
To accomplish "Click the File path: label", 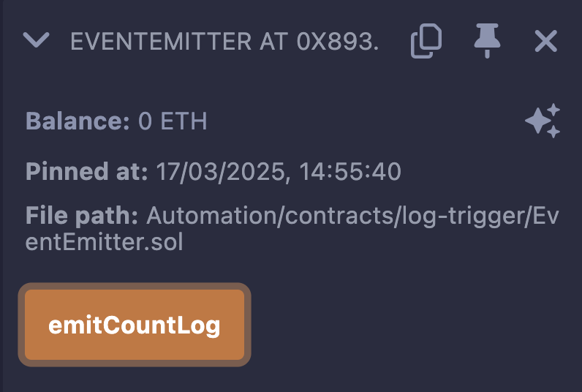I will pyautogui.click(x=82, y=216).
